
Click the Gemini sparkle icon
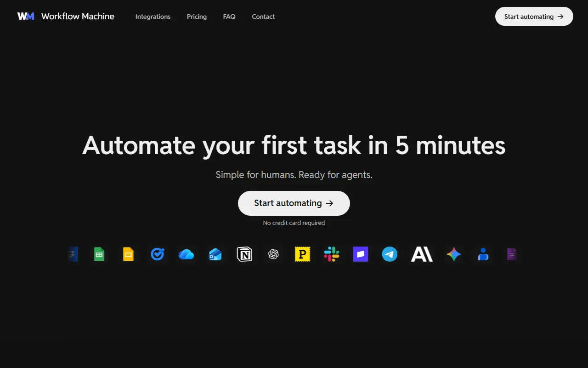454,254
